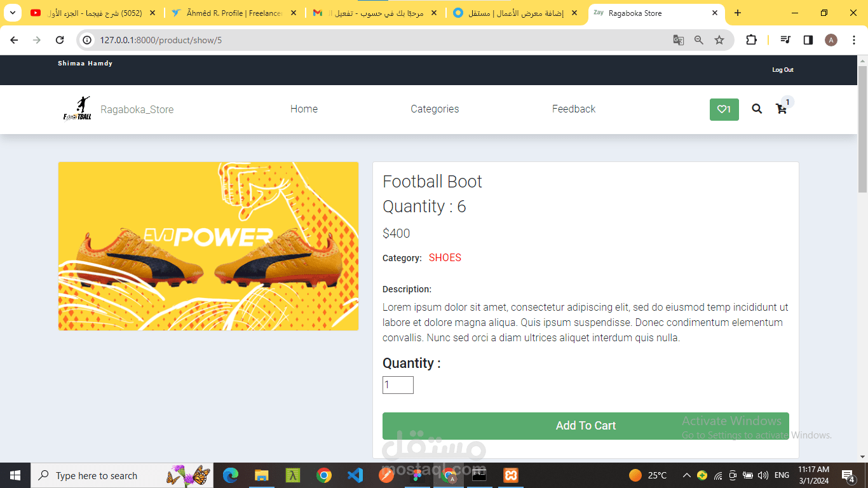Launch Visual Studio Code from the taskbar
Screen dimensions: 868x488
[x=355, y=475]
